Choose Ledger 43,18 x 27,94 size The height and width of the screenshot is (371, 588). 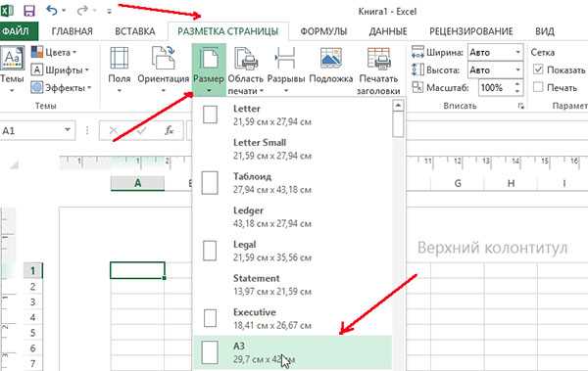click(292, 217)
